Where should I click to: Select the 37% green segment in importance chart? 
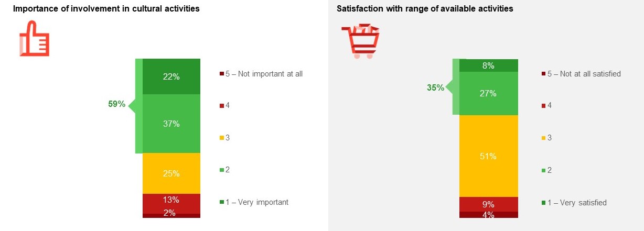coord(171,124)
